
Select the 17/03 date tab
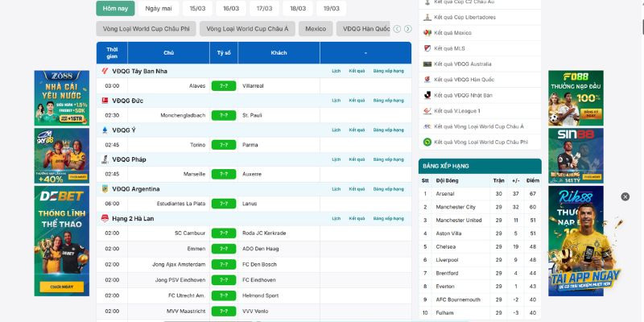264,8
